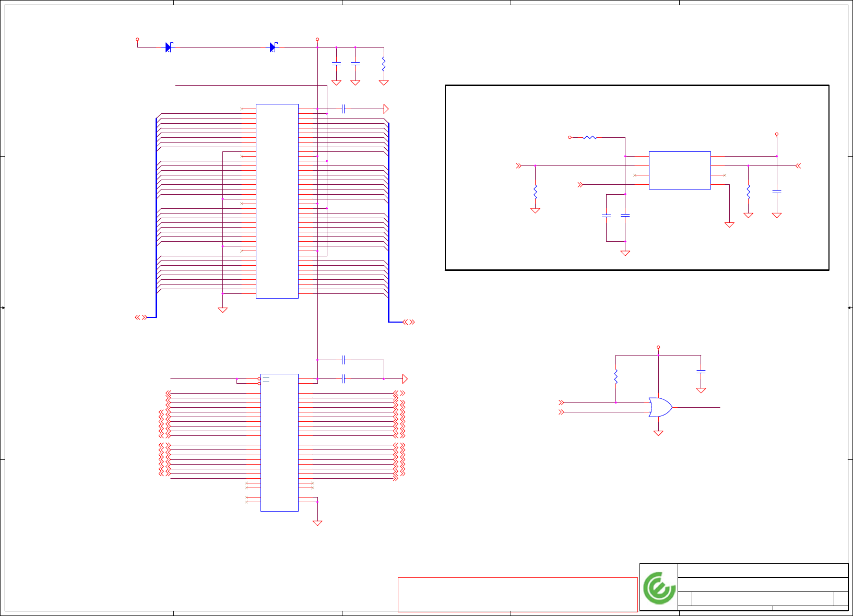Screen dimensions: 853x616
Task: Click the leftmost input port of the boxed circuit
Action: 518,165
